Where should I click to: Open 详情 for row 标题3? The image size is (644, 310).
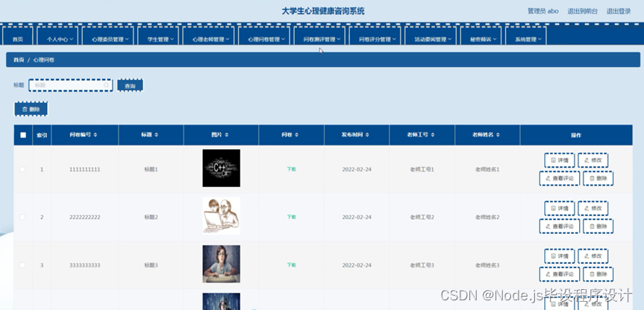560,256
